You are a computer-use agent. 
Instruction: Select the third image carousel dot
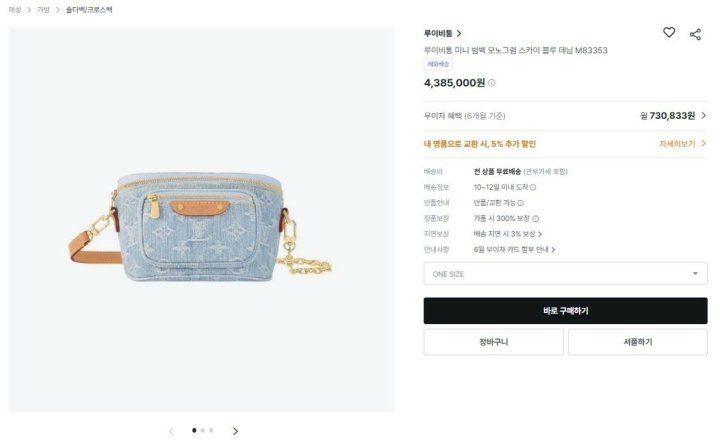point(211,430)
